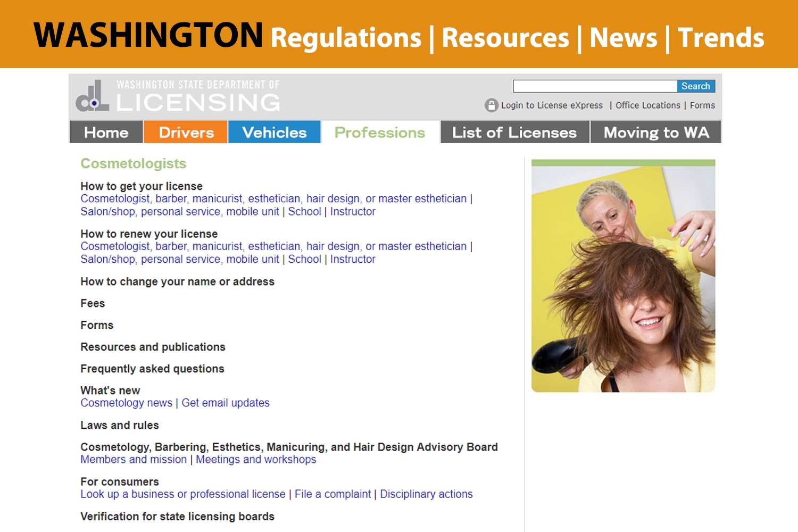
Task: Open Laws and rules
Action: click(120, 425)
